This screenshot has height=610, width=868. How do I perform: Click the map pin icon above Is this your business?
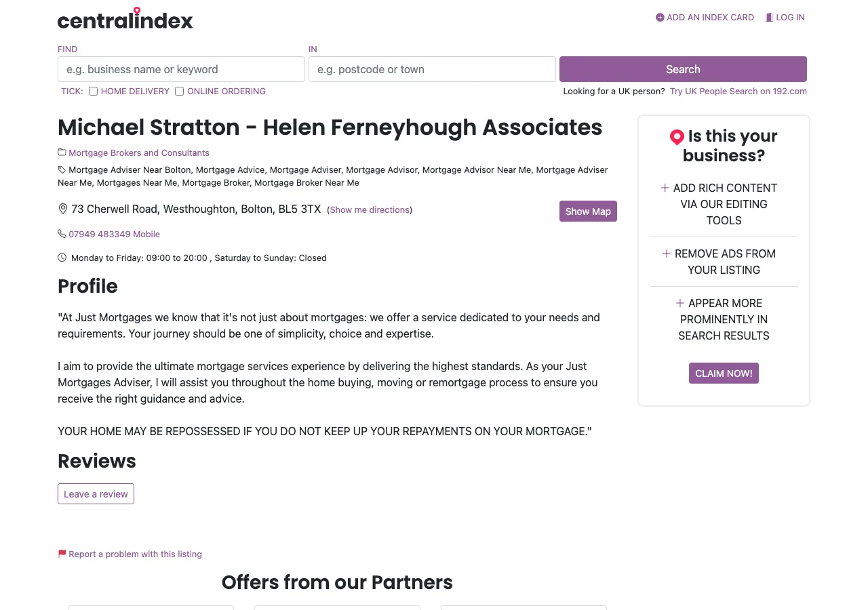[x=677, y=137]
